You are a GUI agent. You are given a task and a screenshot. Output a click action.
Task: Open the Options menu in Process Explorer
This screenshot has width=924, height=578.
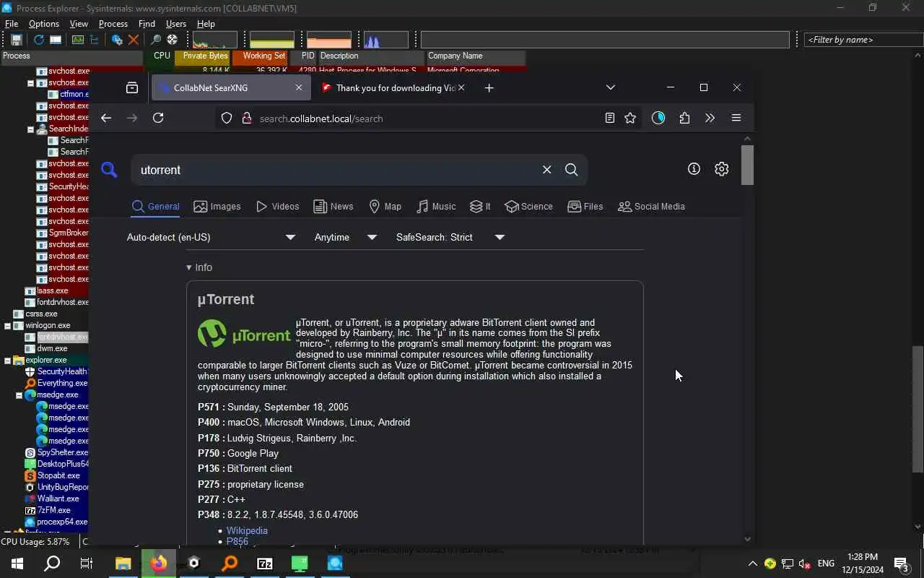point(44,24)
